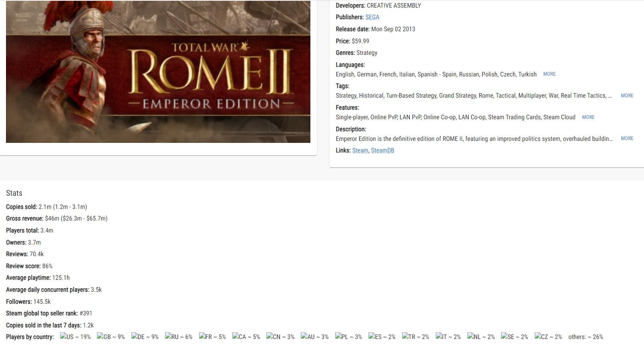Click the 'Players total: 3.4m' stat
The height and width of the screenshot is (345, 644).
[x=30, y=231]
